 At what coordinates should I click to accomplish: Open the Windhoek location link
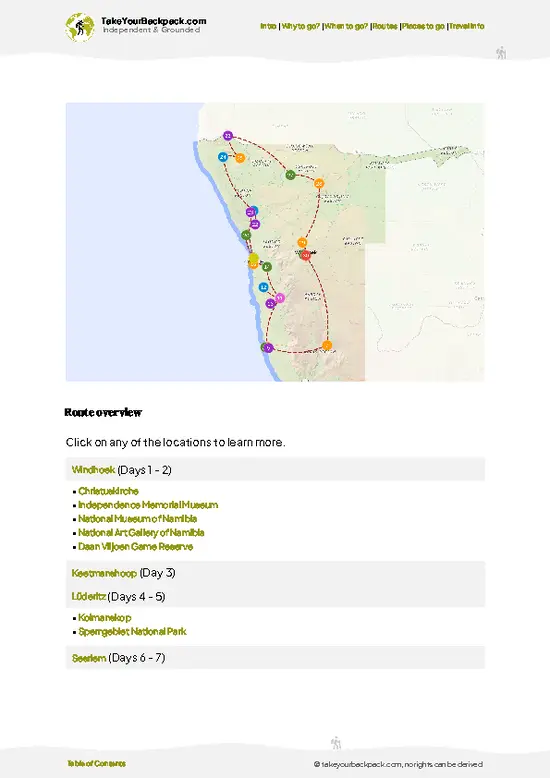pyautogui.click(x=93, y=469)
